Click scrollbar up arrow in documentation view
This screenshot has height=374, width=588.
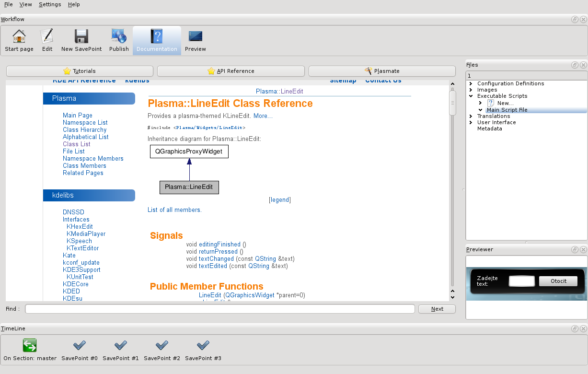point(452,84)
